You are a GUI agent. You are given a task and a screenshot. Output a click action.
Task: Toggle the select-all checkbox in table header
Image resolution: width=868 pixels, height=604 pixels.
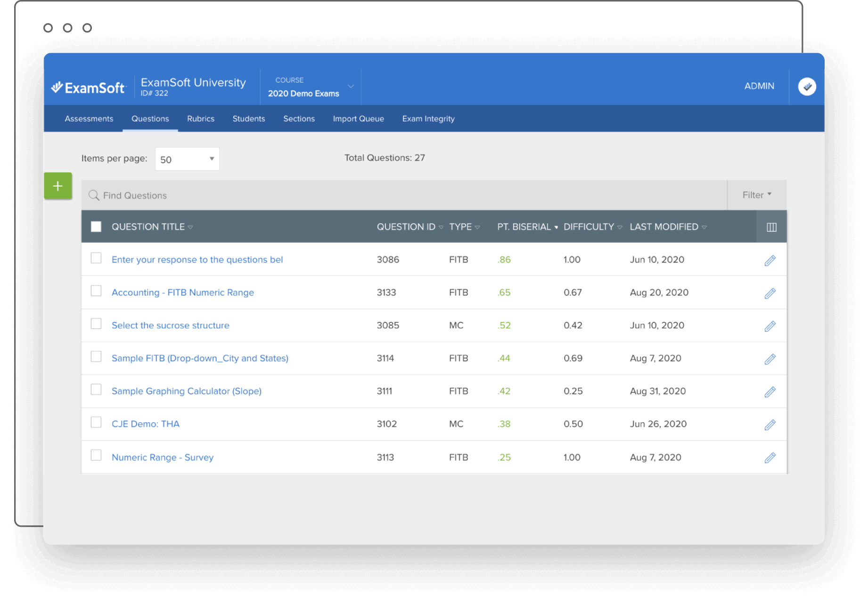click(96, 227)
